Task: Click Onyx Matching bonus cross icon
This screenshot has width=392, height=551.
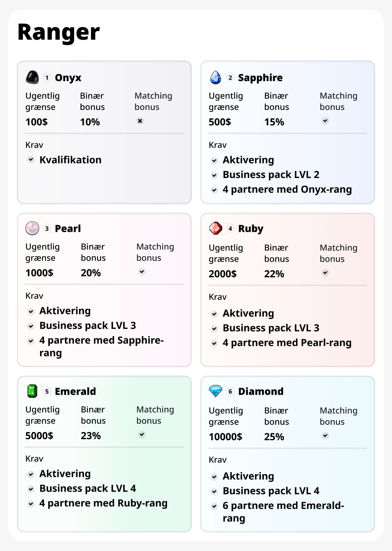Action: pos(140,121)
